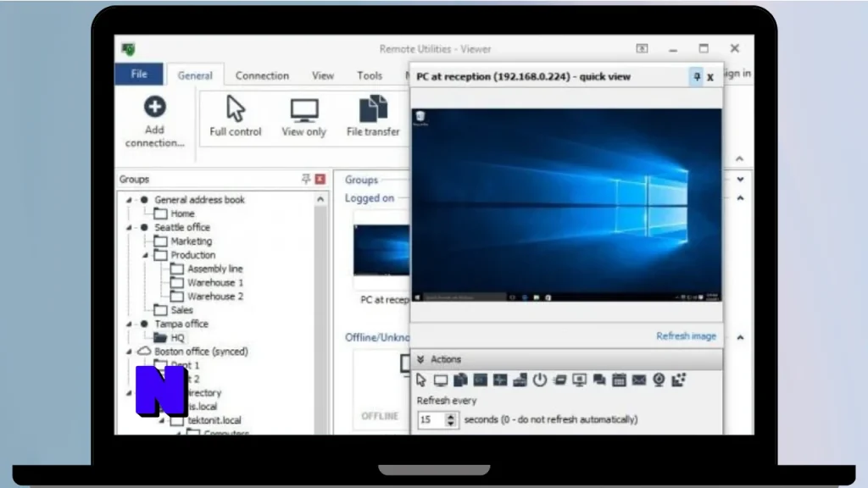Click the Logged on group header
The width and height of the screenshot is (868, 488).
(x=370, y=198)
